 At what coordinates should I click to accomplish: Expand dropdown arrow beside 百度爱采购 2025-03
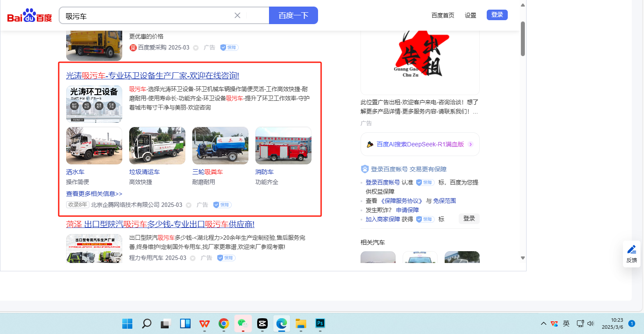196,47
